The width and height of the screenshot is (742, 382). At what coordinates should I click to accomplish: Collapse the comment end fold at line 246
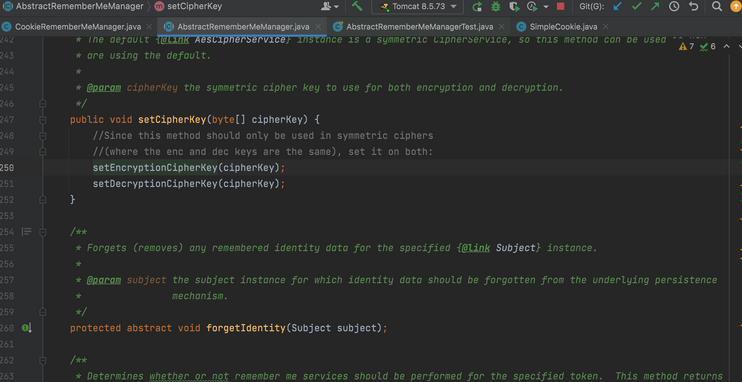coord(43,103)
